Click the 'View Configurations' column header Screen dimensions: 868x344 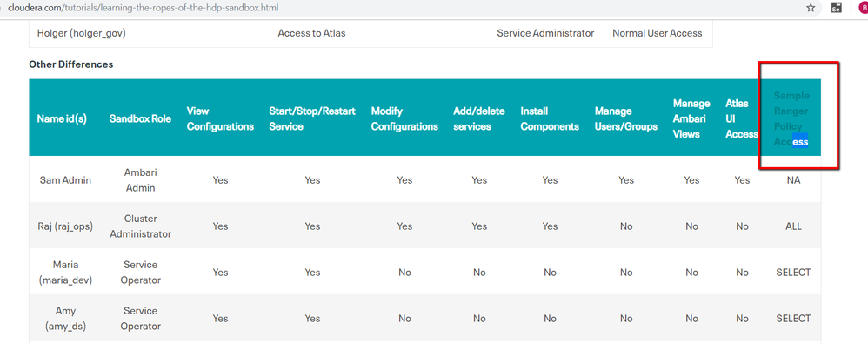tap(220, 118)
